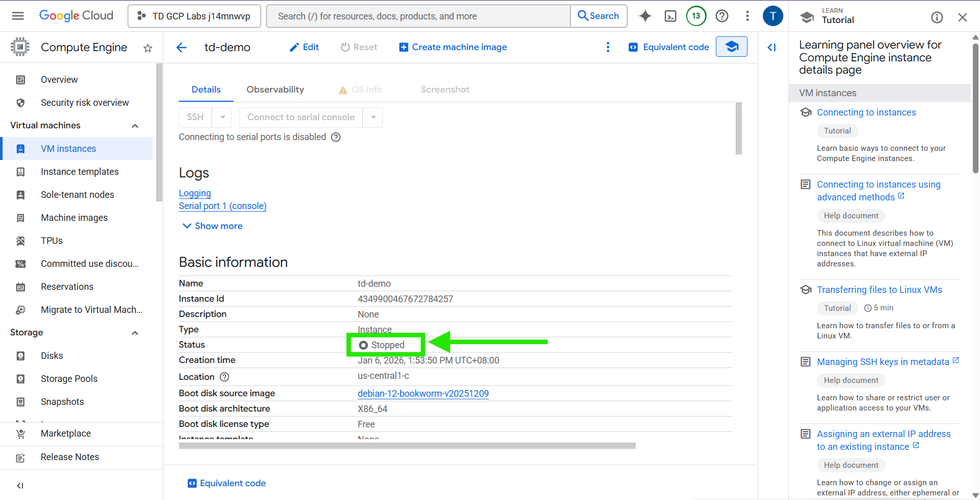Open the project selector TD GCP Labs
Image resolution: width=980 pixels, height=500 pixels.
194,16
